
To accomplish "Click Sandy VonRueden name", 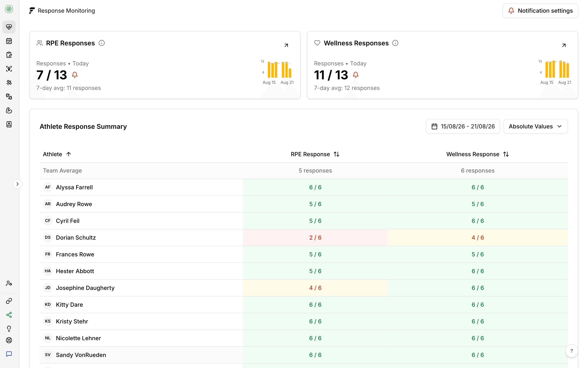I will 81,355.
